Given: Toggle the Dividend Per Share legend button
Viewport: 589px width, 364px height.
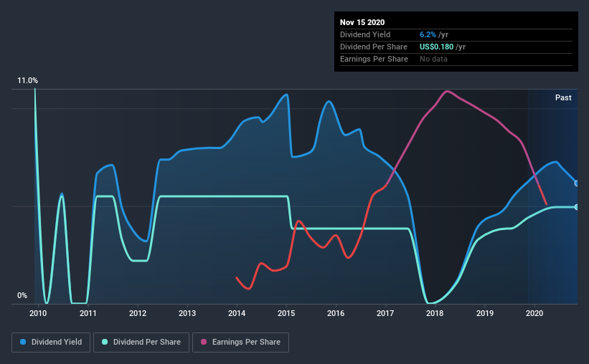Looking at the screenshot, I should click(141, 343).
